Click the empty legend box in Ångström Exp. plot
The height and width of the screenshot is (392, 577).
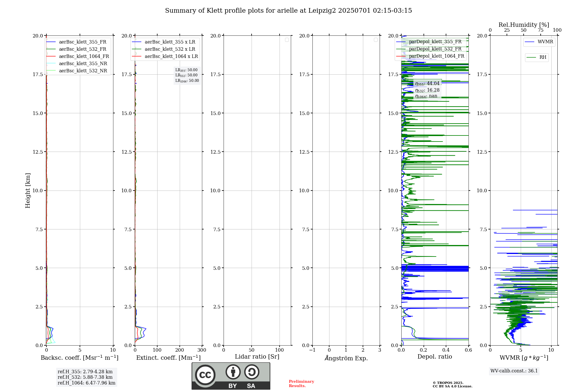(x=376, y=40)
